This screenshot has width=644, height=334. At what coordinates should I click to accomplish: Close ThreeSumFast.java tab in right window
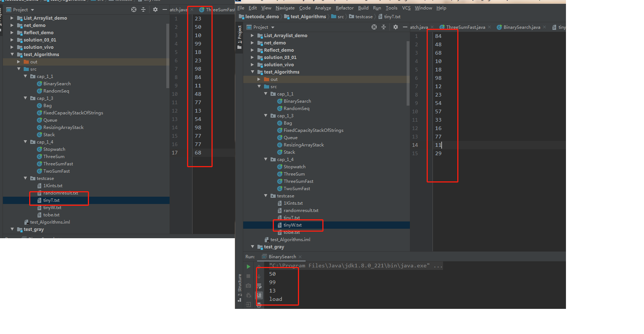pos(489,27)
